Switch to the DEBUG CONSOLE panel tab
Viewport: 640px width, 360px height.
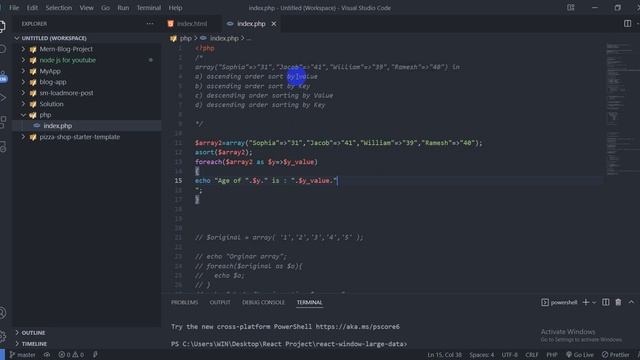click(x=263, y=302)
